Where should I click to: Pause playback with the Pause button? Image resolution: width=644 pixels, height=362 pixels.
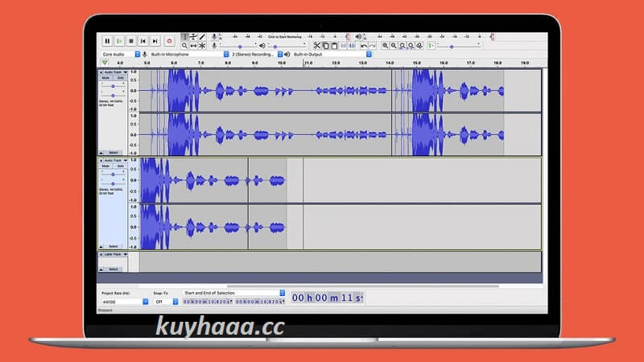(x=107, y=41)
